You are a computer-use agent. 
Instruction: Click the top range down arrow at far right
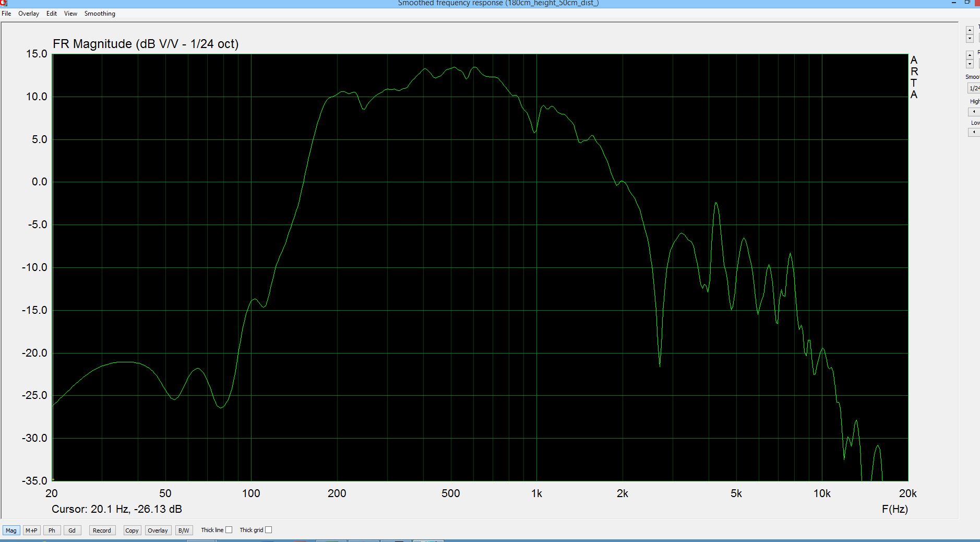pyautogui.click(x=970, y=38)
